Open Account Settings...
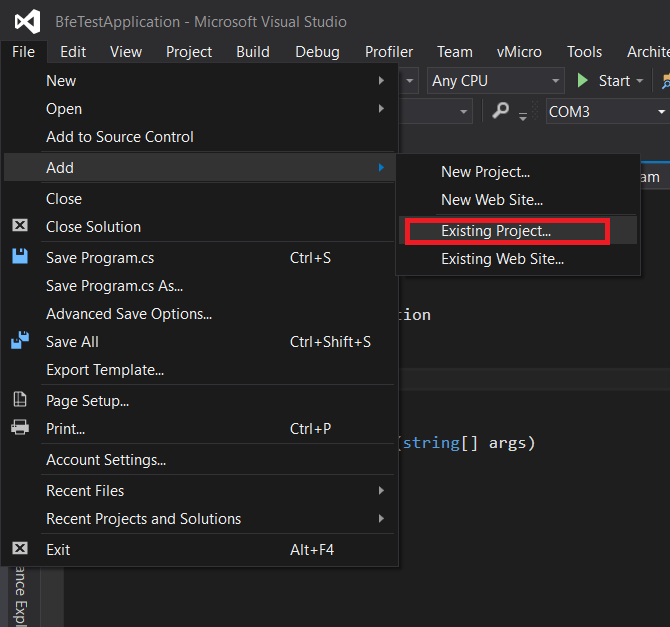Viewport: 670px width, 627px height. pyautogui.click(x=199, y=460)
